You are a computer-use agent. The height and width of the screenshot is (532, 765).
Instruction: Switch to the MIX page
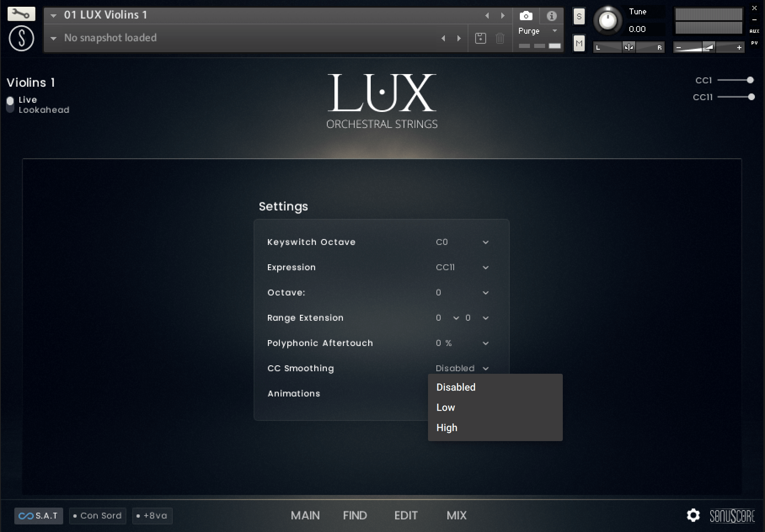(456, 515)
